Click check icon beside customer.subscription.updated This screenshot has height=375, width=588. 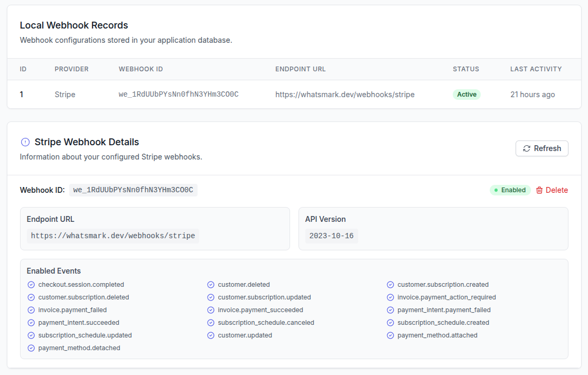click(211, 297)
